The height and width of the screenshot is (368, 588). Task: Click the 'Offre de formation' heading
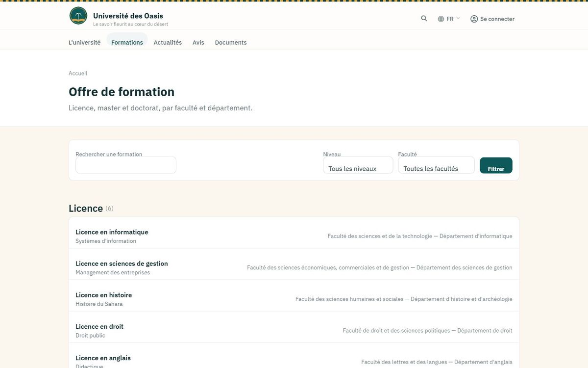pos(122,92)
